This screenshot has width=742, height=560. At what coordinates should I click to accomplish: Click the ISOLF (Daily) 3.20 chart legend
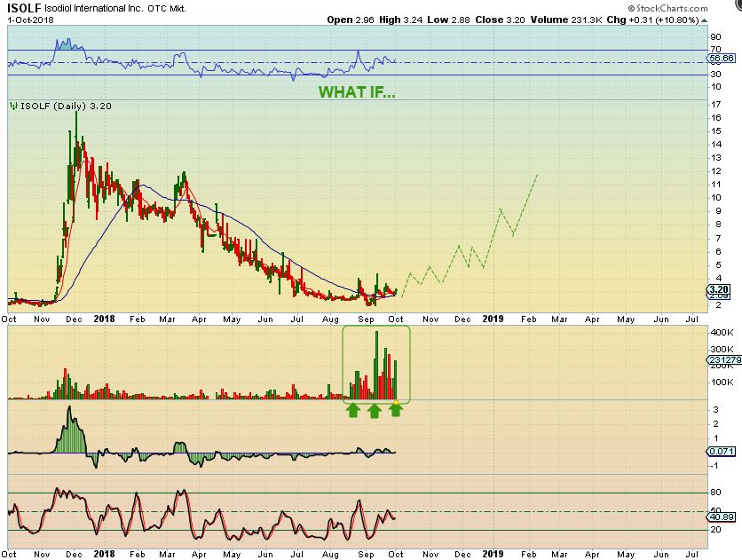coord(66,106)
